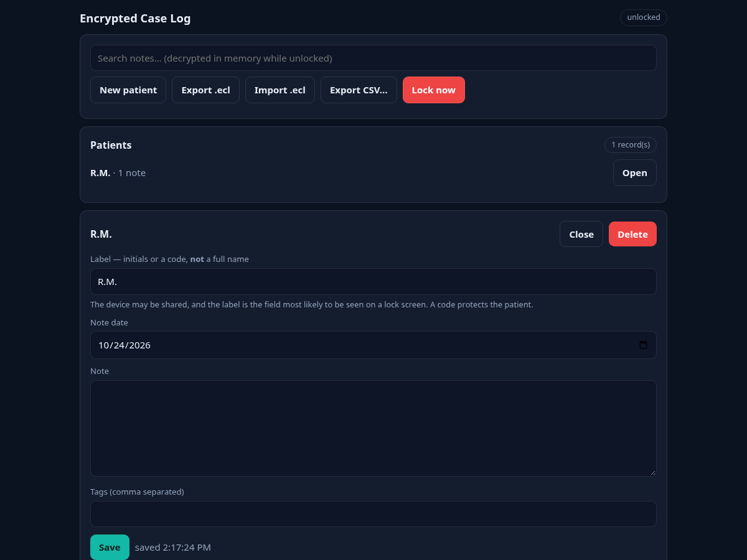Screen dimensions: 747x560
Task: Click the Patients section heading
Action: click(111, 145)
